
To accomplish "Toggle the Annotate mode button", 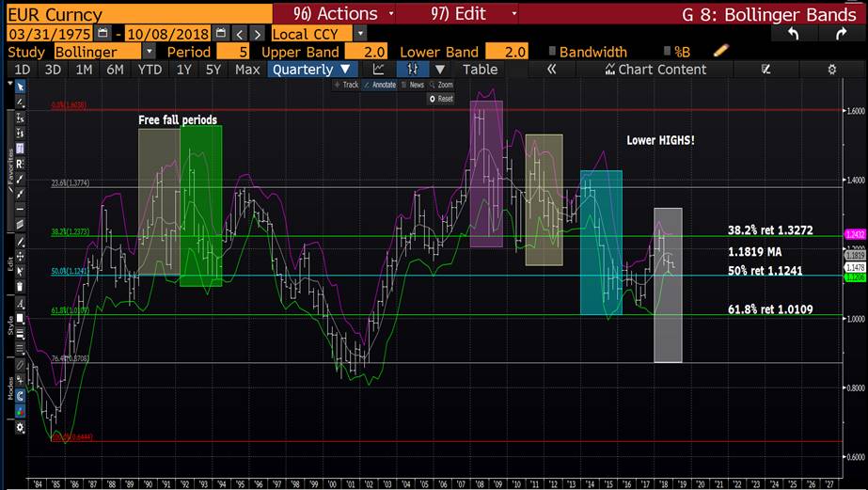I will [379, 85].
